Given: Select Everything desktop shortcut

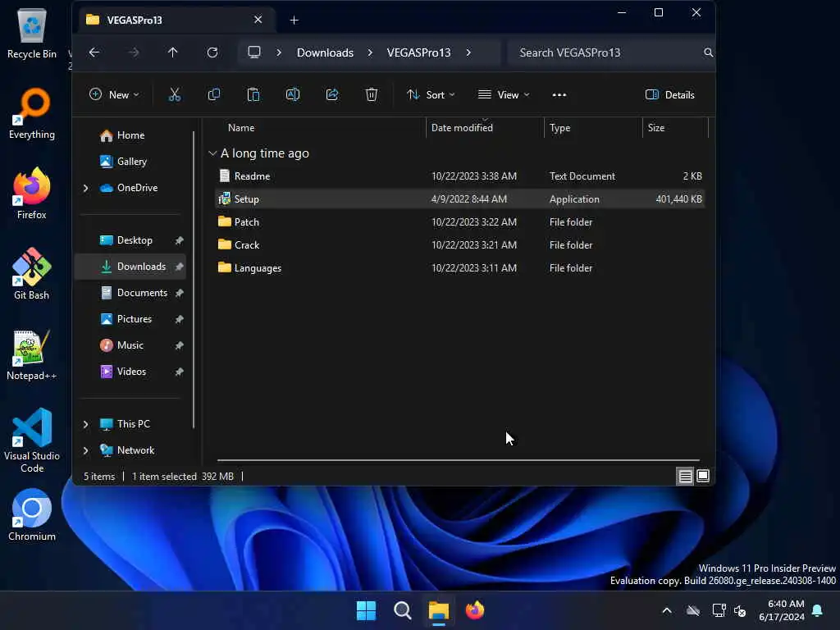Looking at the screenshot, I should pos(32,114).
